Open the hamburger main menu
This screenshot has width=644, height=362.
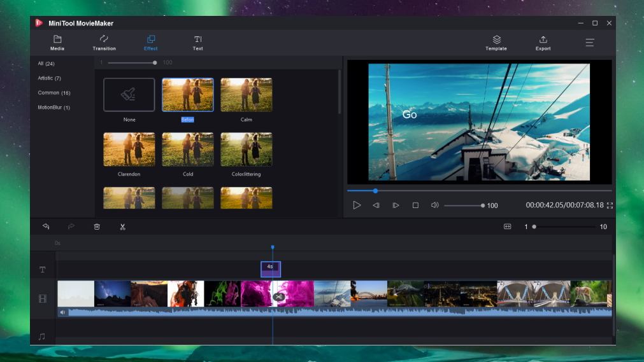pos(590,43)
